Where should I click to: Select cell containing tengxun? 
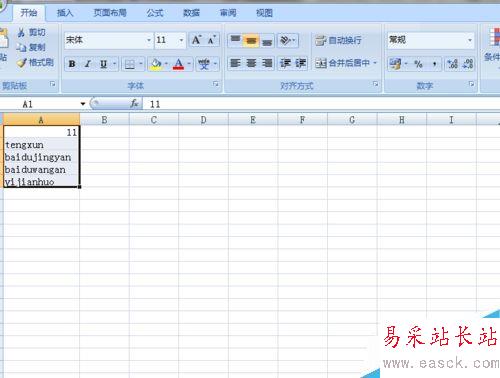pos(41,145)
